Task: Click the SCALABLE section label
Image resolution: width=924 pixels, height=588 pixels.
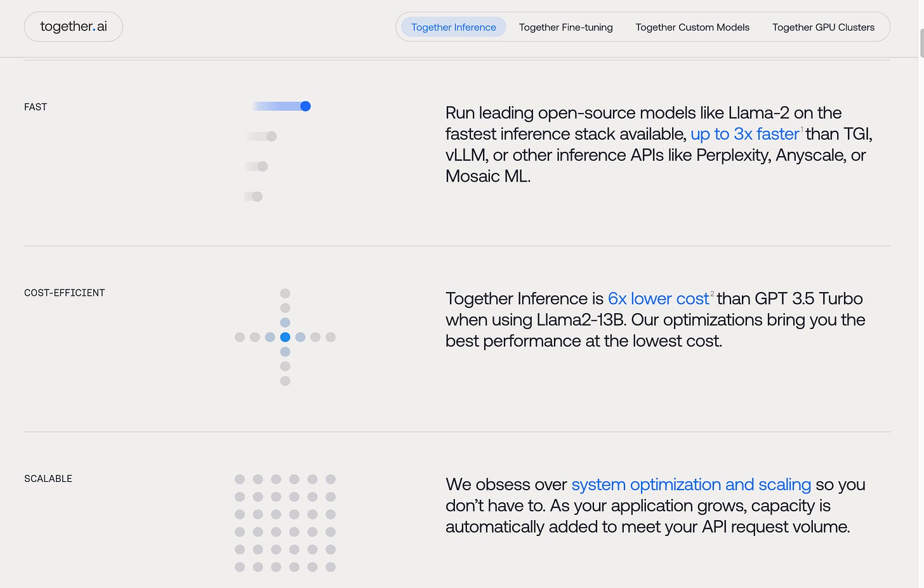Action: pos(48,479)
